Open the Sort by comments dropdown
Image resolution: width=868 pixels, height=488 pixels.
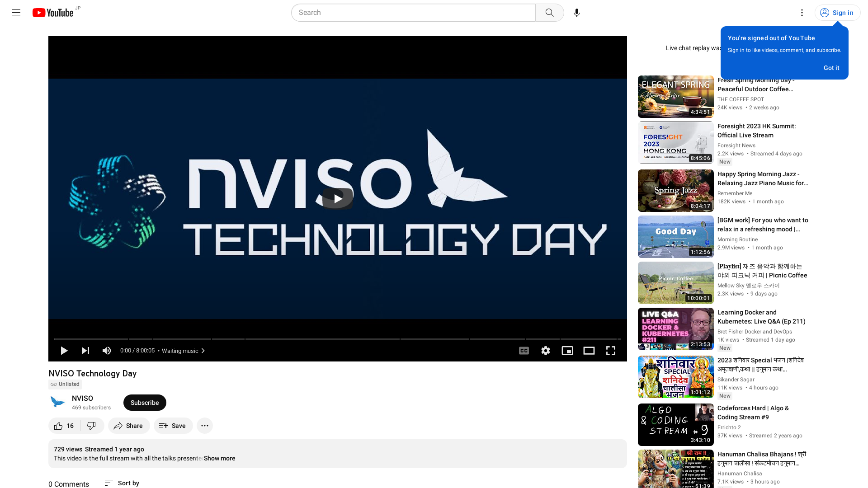pos(122,483)
